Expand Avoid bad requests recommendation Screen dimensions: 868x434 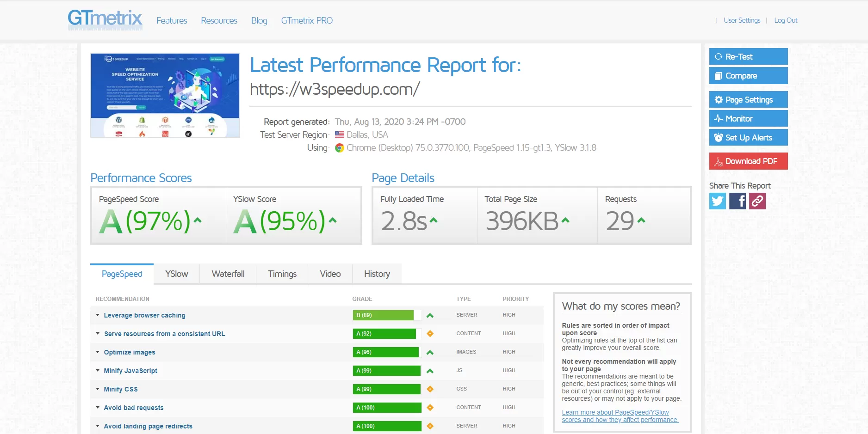[134, 408]
